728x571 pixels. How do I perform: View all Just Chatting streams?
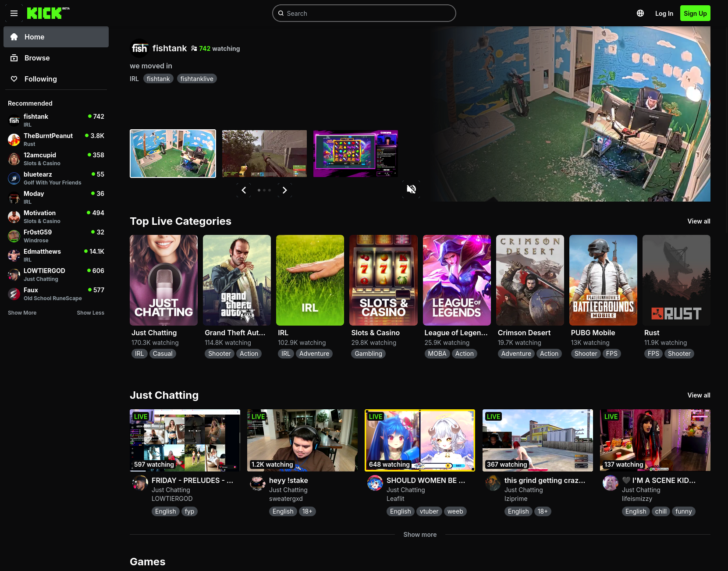(699, 395)
